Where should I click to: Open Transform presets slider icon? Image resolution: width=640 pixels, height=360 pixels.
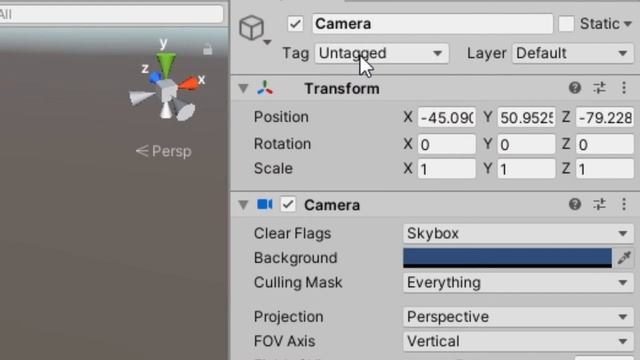(x=599, y=88)
